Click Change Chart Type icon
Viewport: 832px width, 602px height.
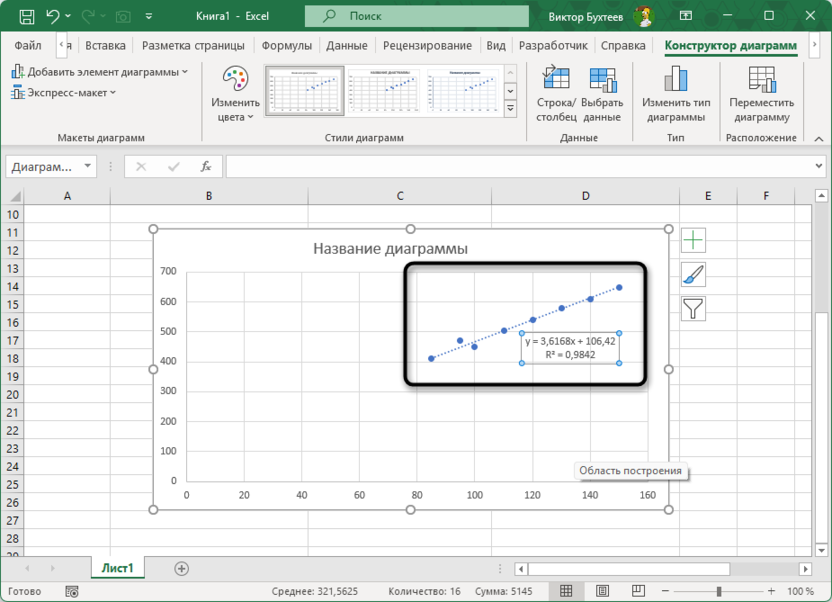pyautogui.click(x=676, y=95)
